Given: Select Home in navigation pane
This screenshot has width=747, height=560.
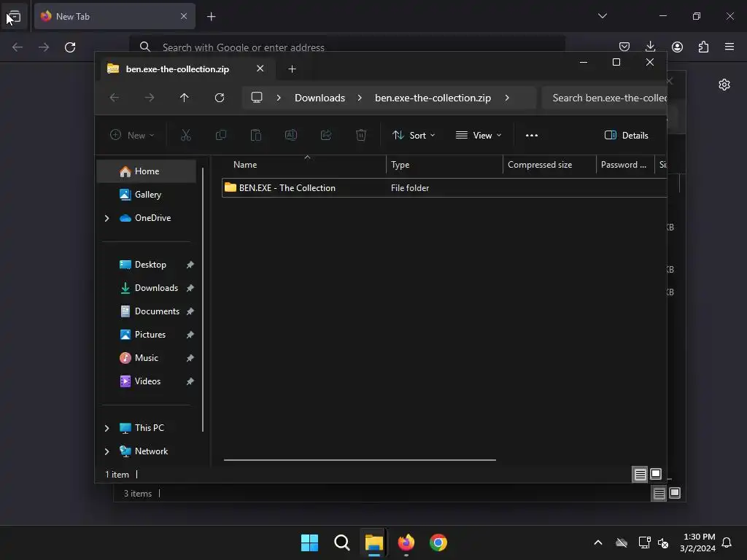Looking at the screenshot, I should click(146, 171).
